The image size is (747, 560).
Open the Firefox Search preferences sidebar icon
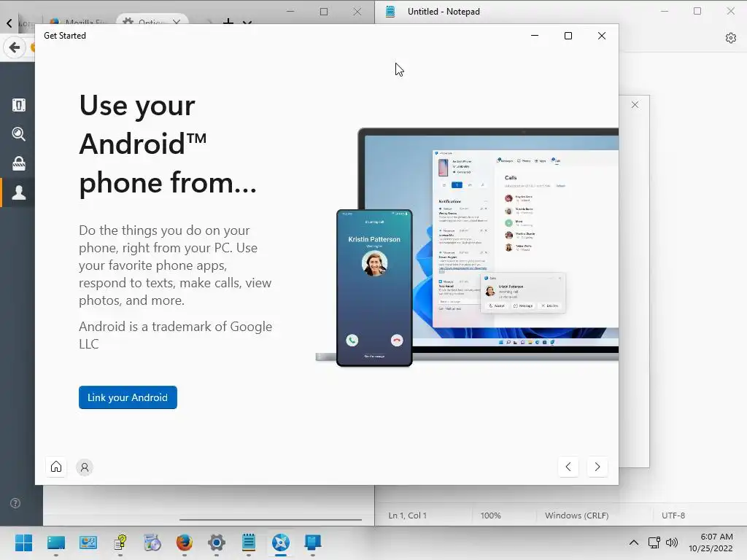[18, 134]
